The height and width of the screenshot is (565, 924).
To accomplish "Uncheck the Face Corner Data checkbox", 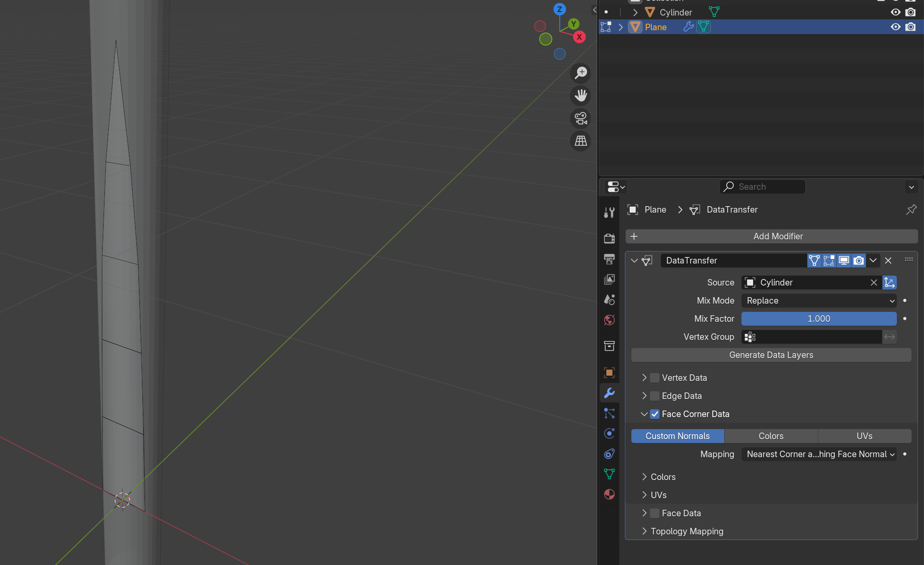I will (x=655, y=414).
